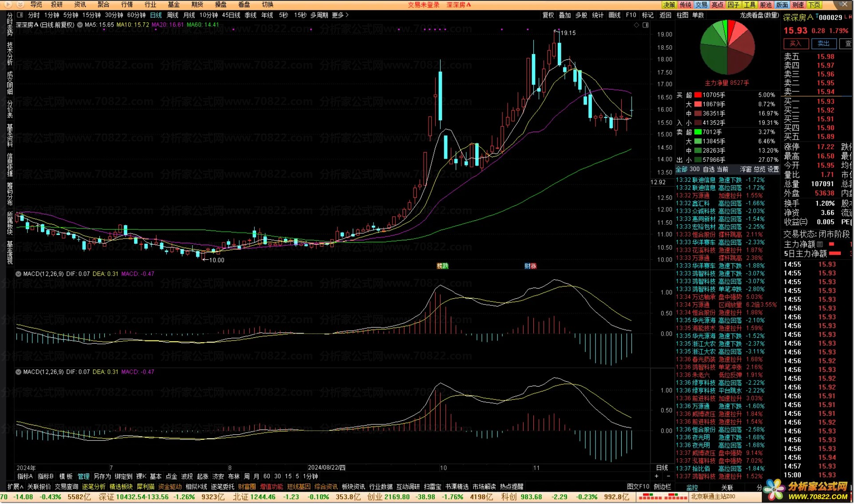The height and width of the screenshot is (504, 855).
Task: Click the 交易 blue toolbar button
Action: click(x=702, y=5)
